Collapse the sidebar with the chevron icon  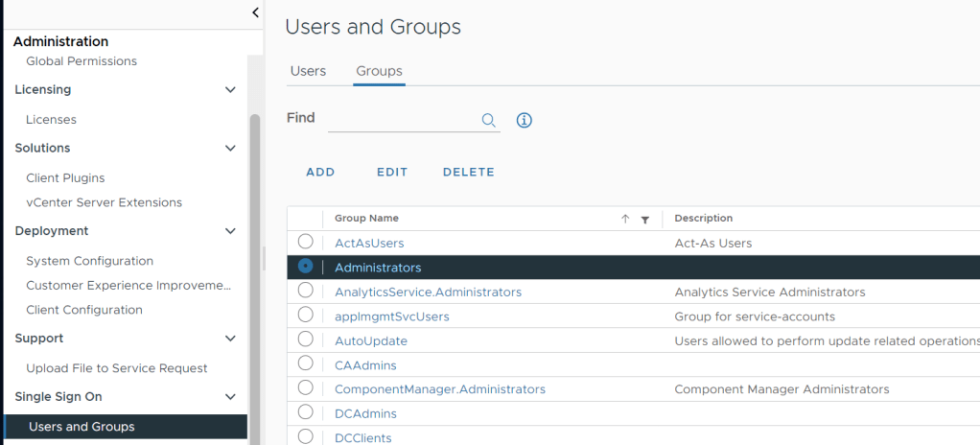point(255,12)
